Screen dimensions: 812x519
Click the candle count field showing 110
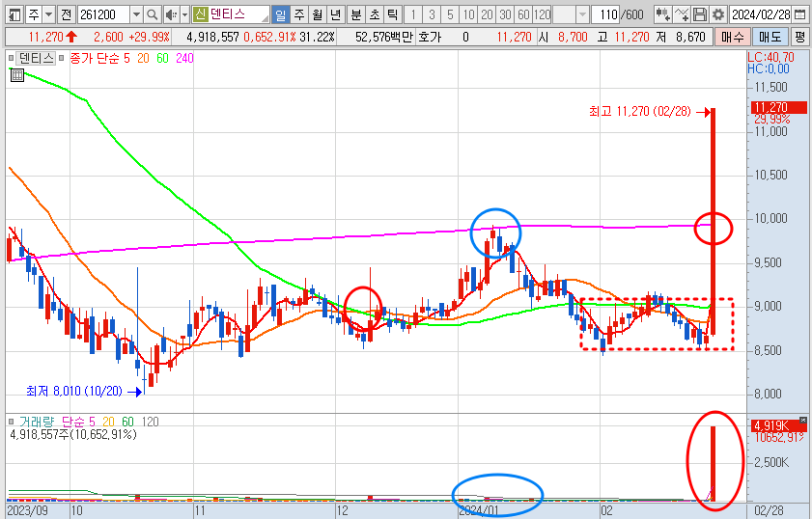pyautogui.click(x=605, y=14)
